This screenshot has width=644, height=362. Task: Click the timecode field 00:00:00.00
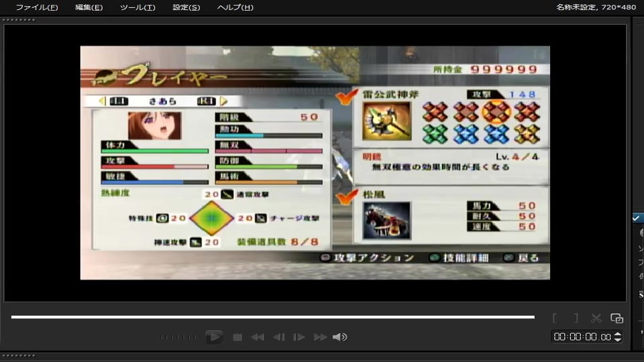click(x=582, y=337)
